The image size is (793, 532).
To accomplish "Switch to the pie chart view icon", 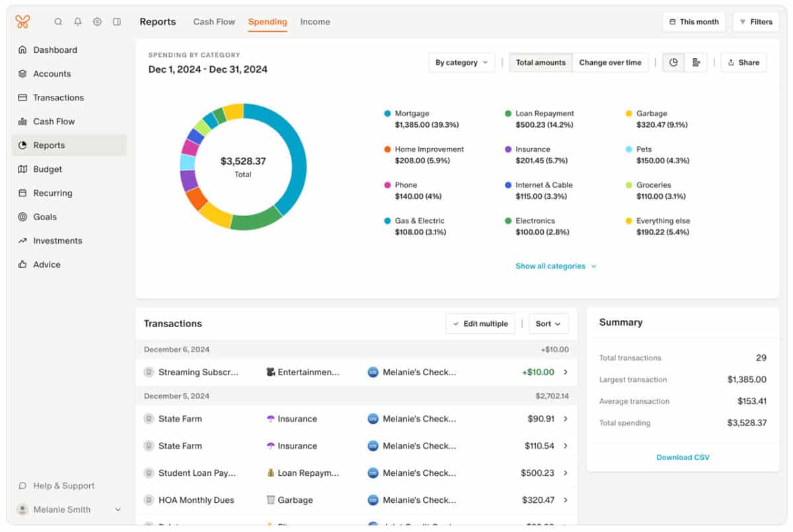I will point(673,63).
